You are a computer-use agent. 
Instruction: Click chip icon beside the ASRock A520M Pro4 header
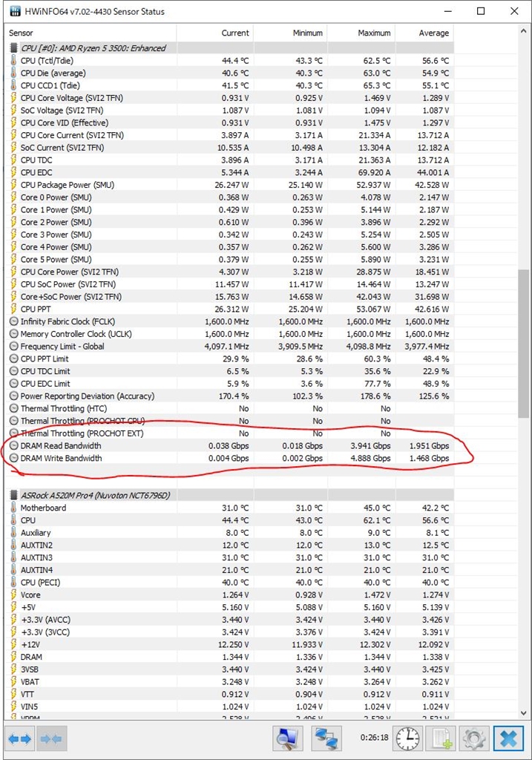[x=14, y=495]
